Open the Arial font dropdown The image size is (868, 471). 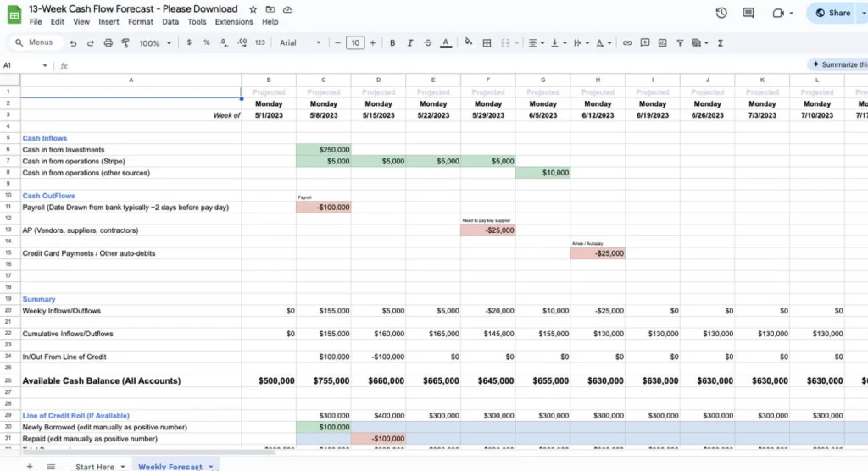coord(300,42)
